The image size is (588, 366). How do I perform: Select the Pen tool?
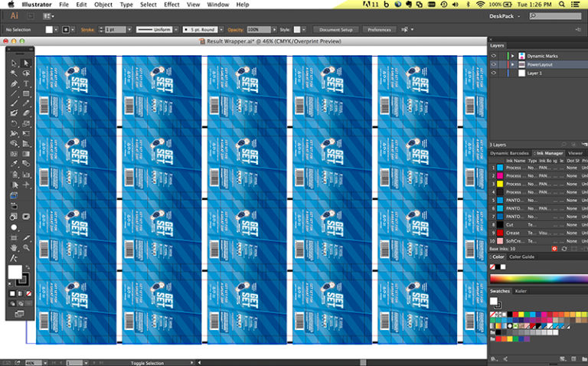click(14, 83)
